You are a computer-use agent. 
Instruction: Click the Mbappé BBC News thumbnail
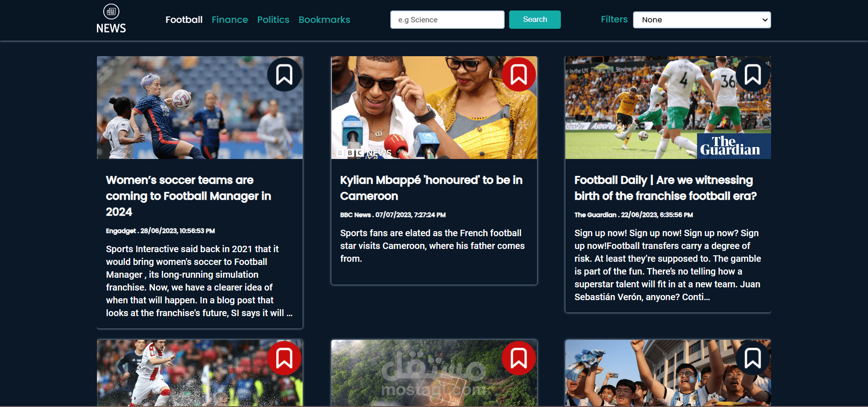coord(434,108)
